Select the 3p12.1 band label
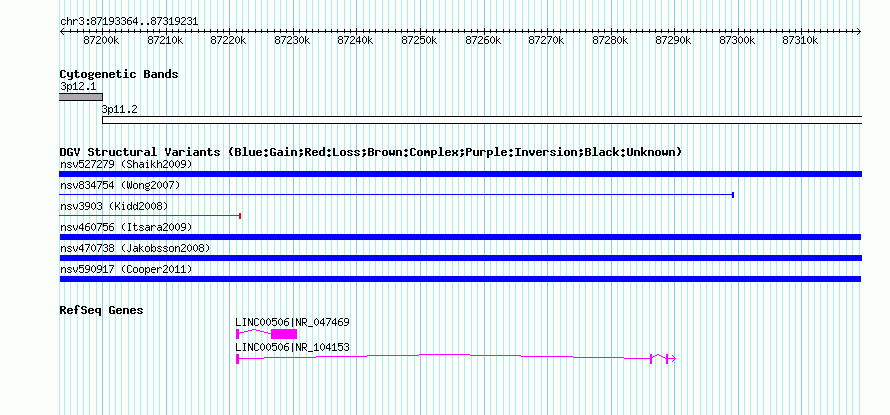Image resolution: width=890 pixels, height=415 pixels. [x=78, y=87]
